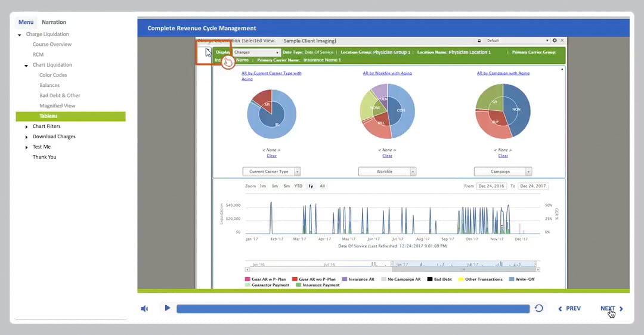
Task: Open settings gear in chart header
Action: click(555, 41)
